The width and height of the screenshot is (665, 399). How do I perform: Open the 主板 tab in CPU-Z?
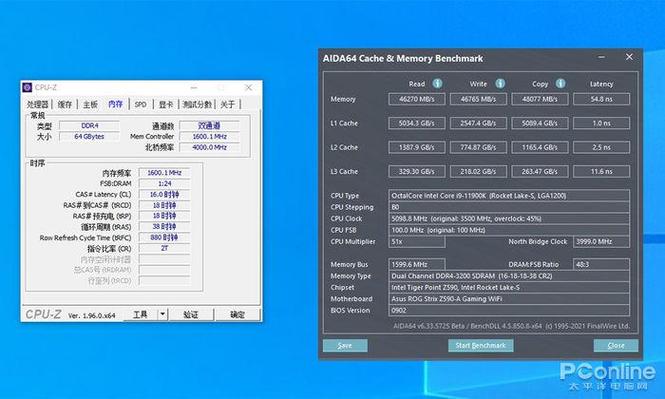point(90,104)
